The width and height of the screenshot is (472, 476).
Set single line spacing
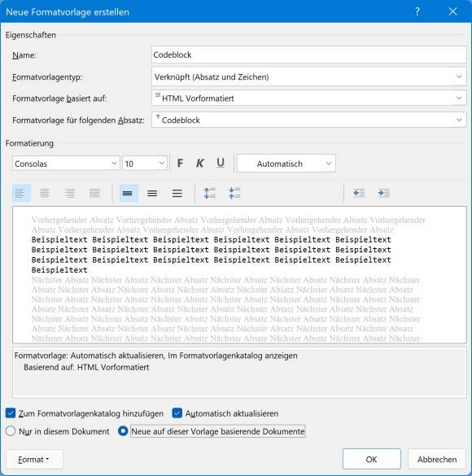pyautogui.click(x=129, y=193)
